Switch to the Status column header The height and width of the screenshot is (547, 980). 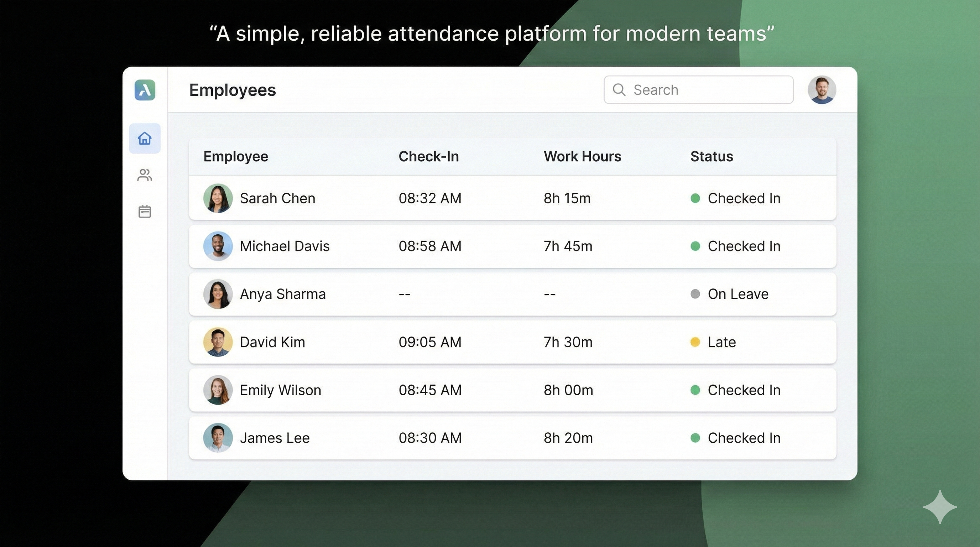point(711,156)
